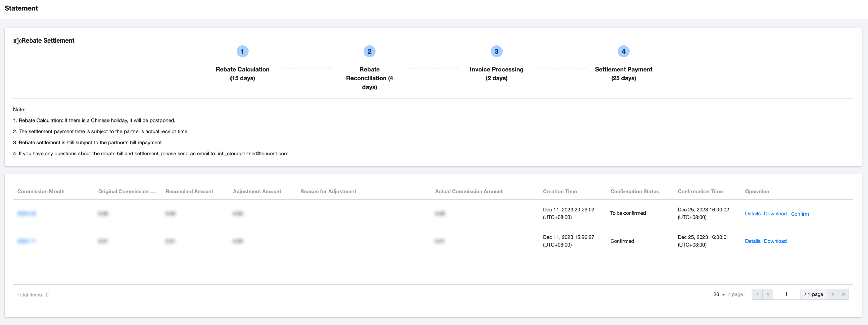Open first row commission month link
Image resolution: width=868 pixels, height=325 pixels.
27,213
